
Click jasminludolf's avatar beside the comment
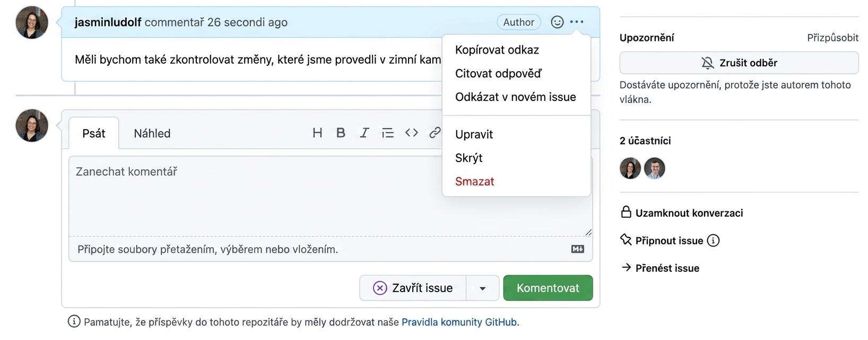(x=32, y=22)
